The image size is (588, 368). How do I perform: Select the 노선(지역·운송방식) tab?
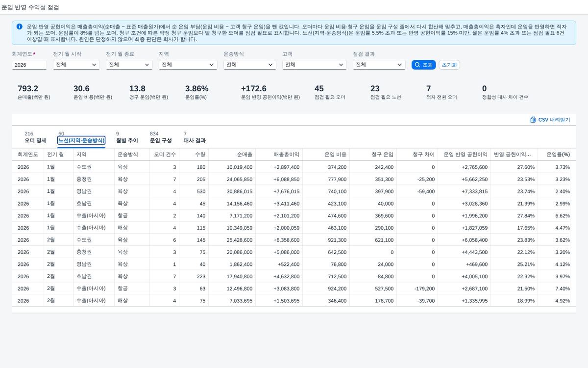[x=81, y=137]
